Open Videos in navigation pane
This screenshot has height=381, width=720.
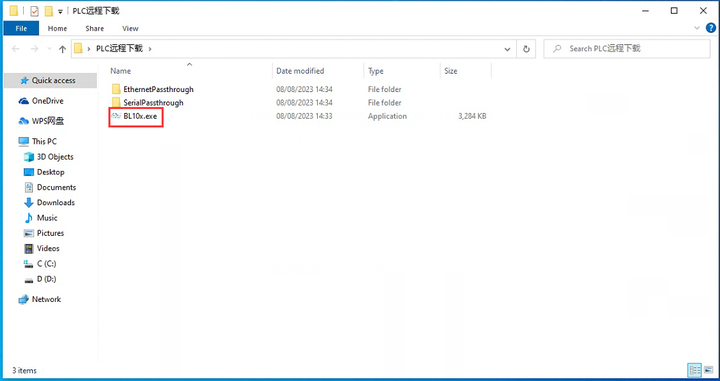point(48,248)
